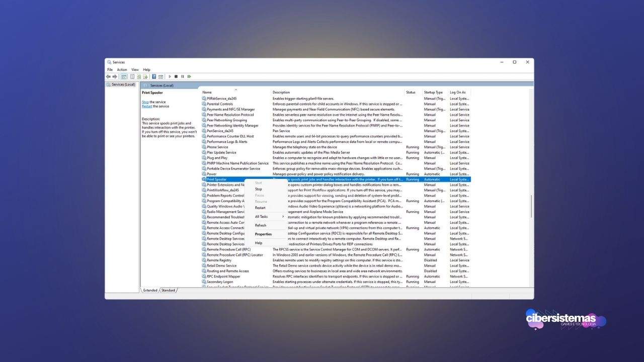Click the gear icon beside Remote Registry

[x=204, y=260]
